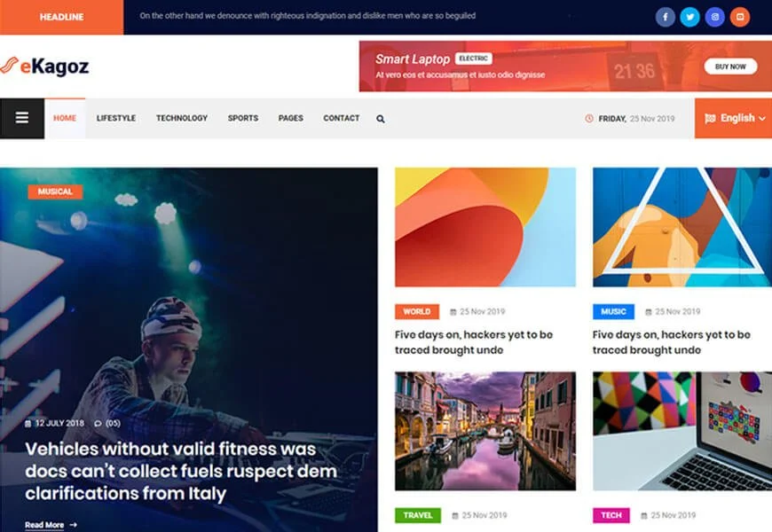Viewport: 772px width, 532px height.
Task: Click the calendar icon after TECH tag
Action: click(644, 515)
